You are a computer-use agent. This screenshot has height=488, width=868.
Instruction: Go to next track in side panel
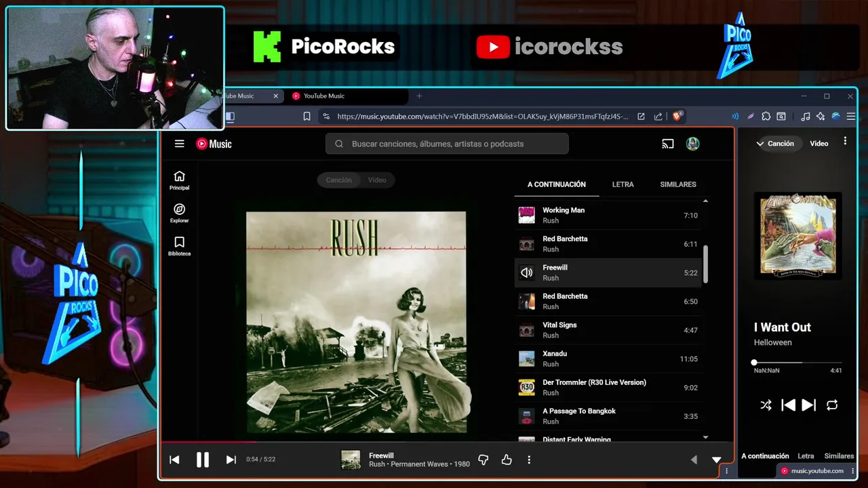(x=808, y=405)
